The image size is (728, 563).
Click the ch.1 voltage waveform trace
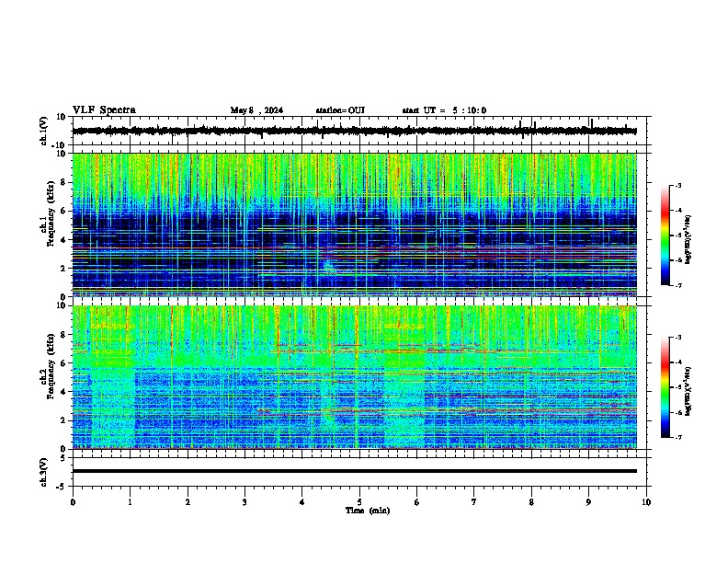click(x=354, y=131)
